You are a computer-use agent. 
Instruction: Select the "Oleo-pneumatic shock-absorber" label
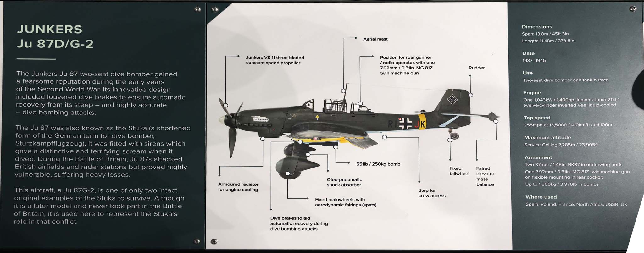[344, 182]
